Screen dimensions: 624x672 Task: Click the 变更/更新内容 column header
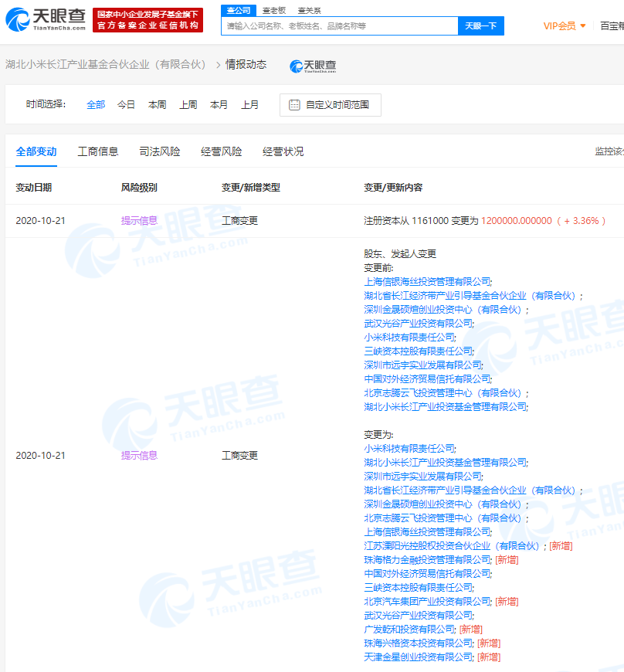(393, 188)
